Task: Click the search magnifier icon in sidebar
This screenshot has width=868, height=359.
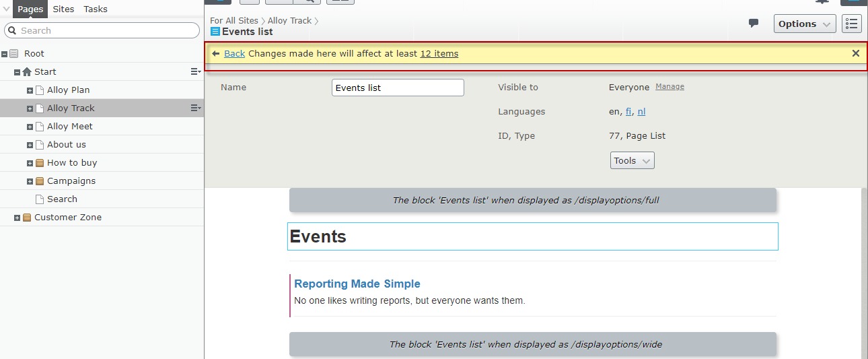Action: coord(12,30)
